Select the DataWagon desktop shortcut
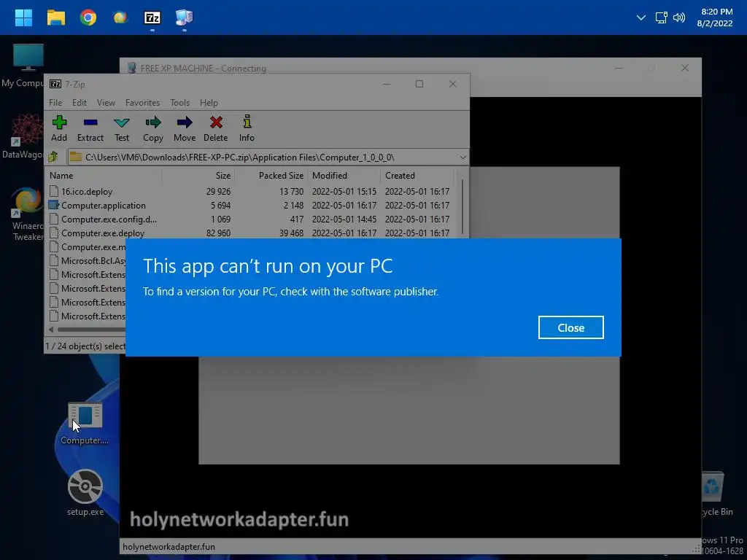Image resolution: width=747 pixels, height=560 pixels. 23,136
